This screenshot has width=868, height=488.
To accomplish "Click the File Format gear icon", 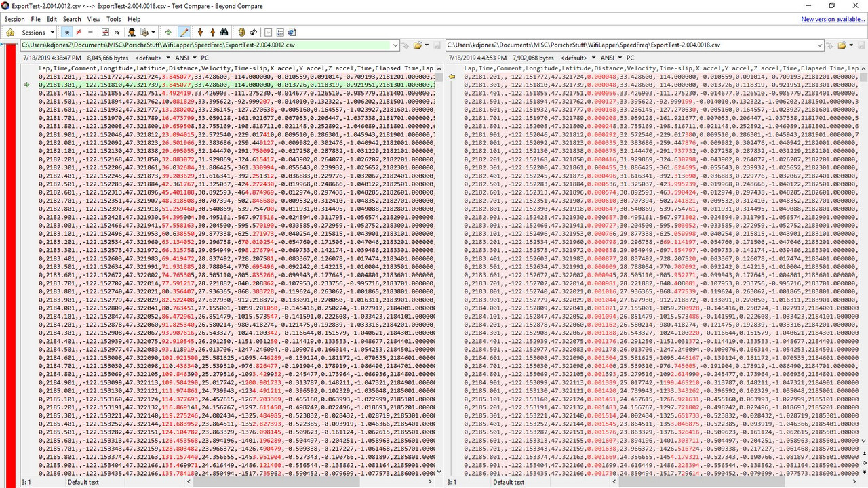I will (144, 32).
